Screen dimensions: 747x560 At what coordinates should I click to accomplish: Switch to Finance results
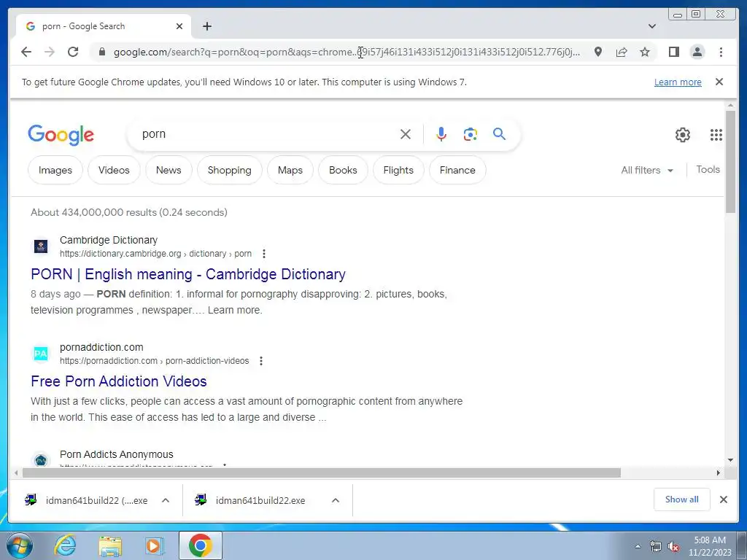(457, 170)
